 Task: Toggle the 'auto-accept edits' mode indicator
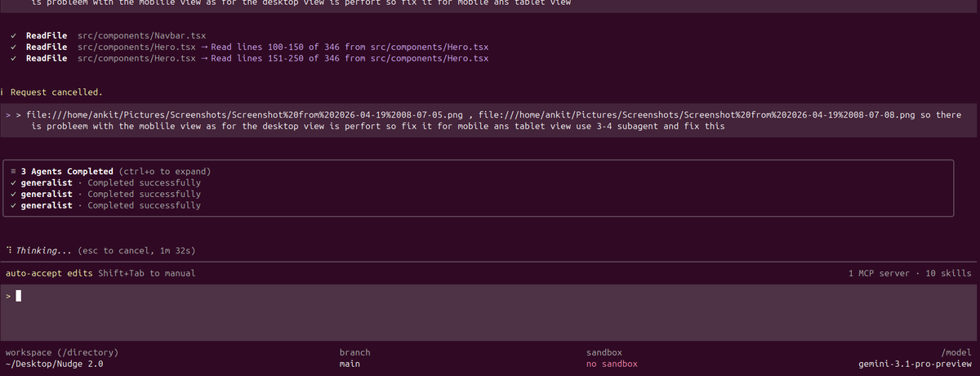(49, 273)
